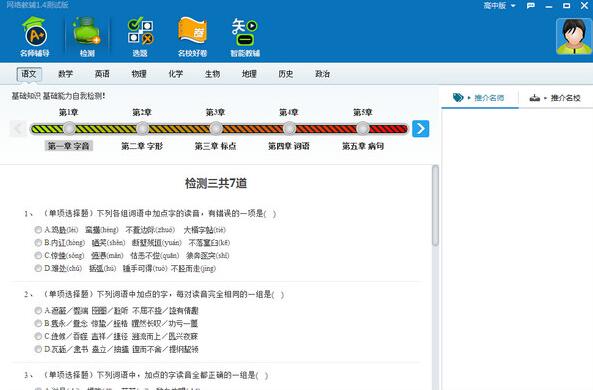Choose option A for question 1
Image resolution: width=593 pixels, height=390 pixels.
click(x=38, y=230)
